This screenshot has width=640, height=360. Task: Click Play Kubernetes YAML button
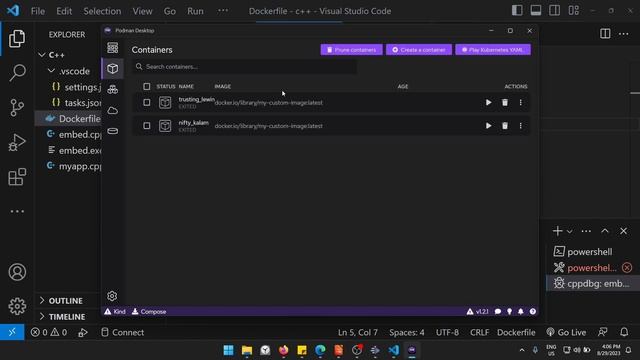[x=493, y=50]
